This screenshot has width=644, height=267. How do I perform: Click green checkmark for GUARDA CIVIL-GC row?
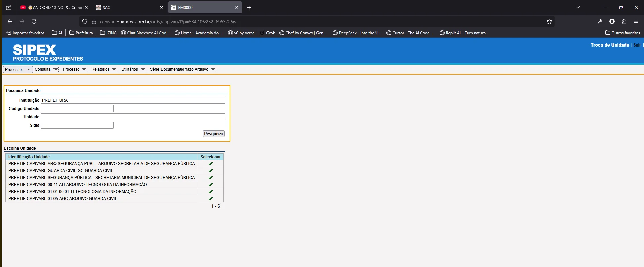(210, 171)
